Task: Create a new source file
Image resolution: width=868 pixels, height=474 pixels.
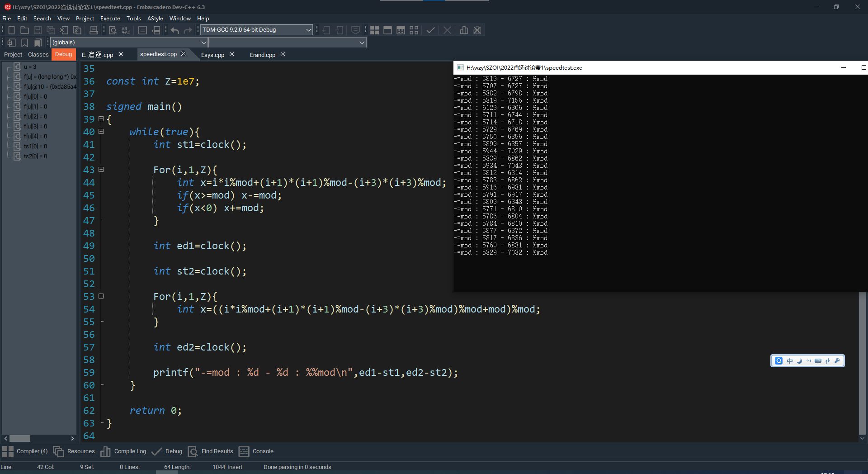Action: (x=12, y=30)
